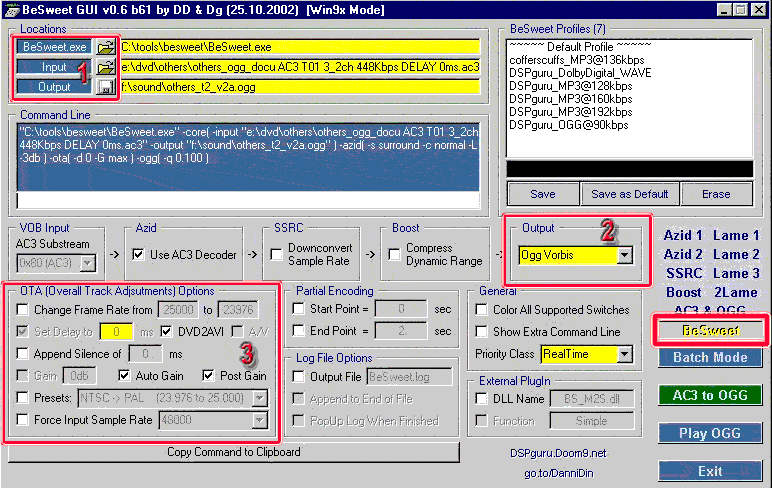Open the Lame 1 settings tab

tap(736, 235)
